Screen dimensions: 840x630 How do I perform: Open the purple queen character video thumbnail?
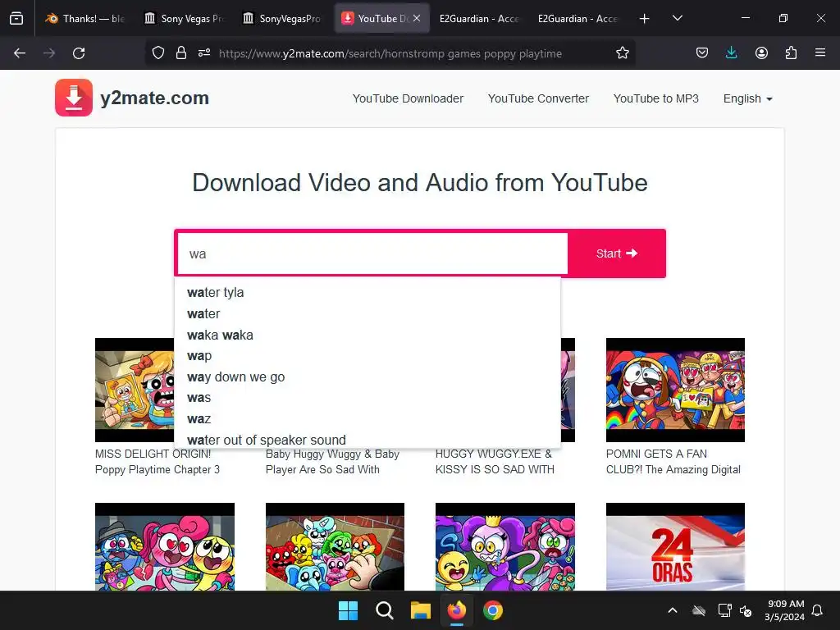click(x=504, y=547)
